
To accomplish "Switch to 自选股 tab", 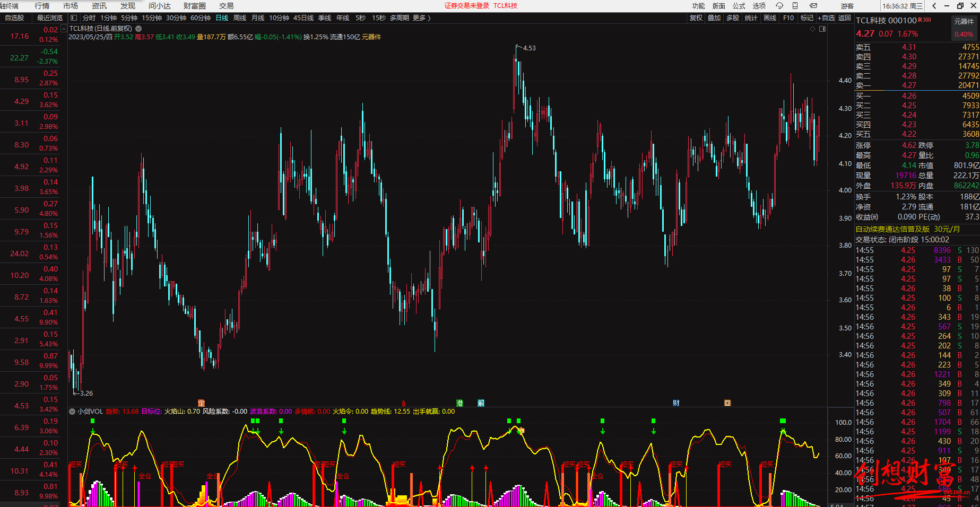I will (14, 18).
